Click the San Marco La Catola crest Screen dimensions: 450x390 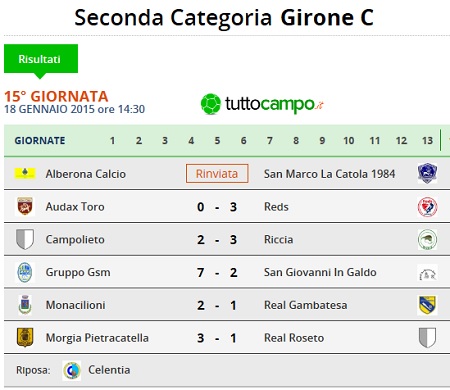(x=427, y=173)
